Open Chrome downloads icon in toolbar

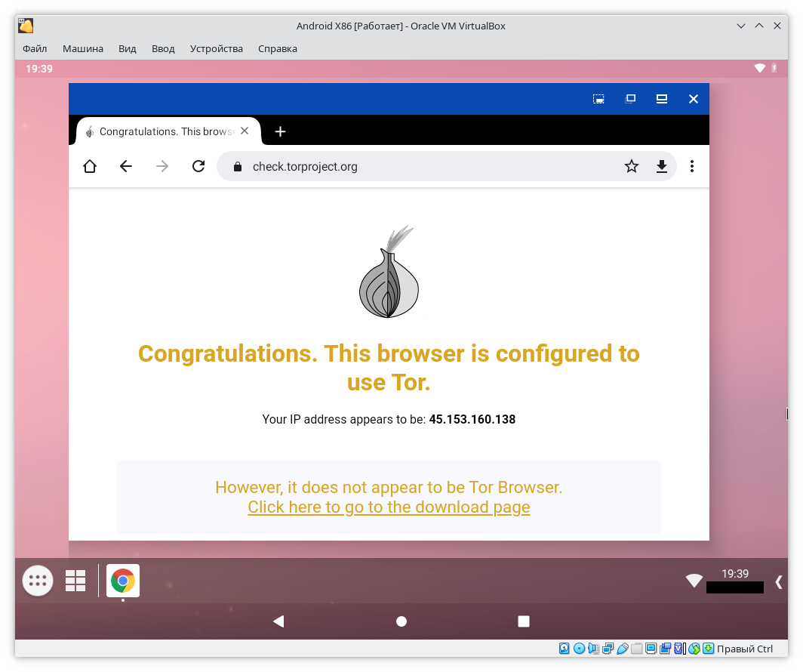point(662,167)
